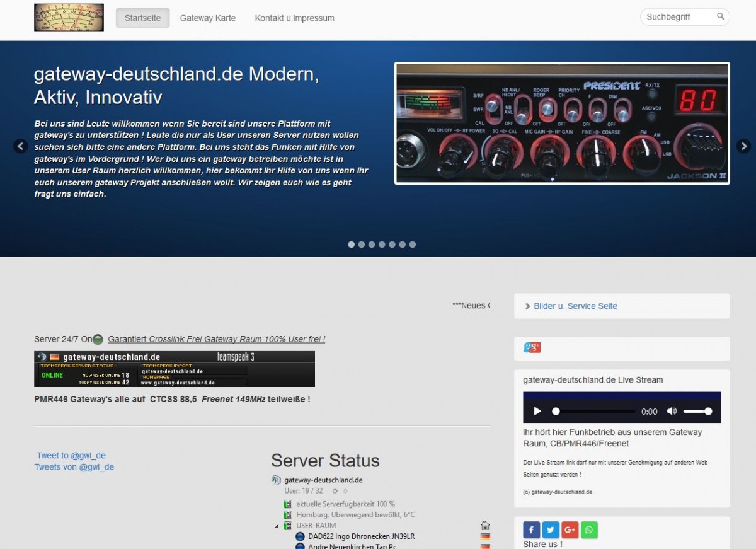This screenshot has width=756, height=549.
Task: Click the TeamSpeak 3 server status banner
Action: point(175,369)
